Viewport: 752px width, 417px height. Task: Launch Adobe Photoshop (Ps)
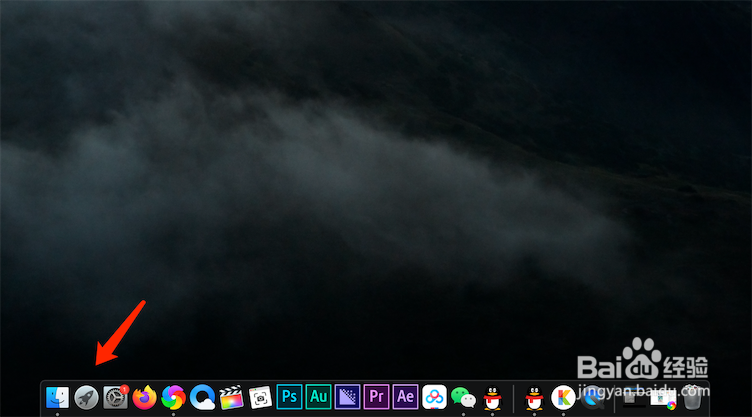[x=289, y=397]
